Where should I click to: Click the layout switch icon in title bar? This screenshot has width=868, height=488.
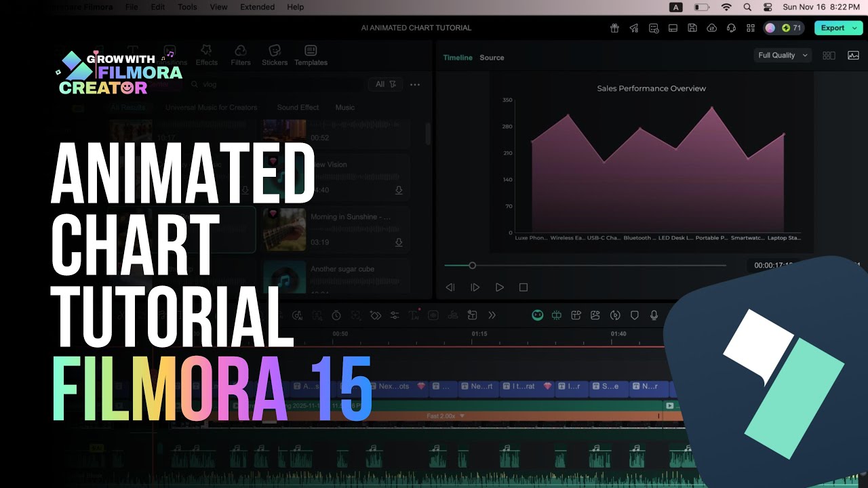pos(673,28)
